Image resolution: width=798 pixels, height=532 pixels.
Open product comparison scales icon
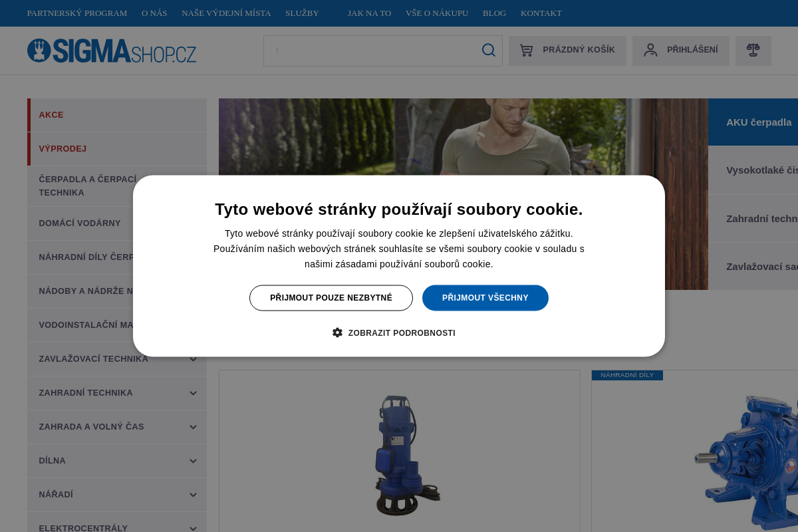coord(753,51)
